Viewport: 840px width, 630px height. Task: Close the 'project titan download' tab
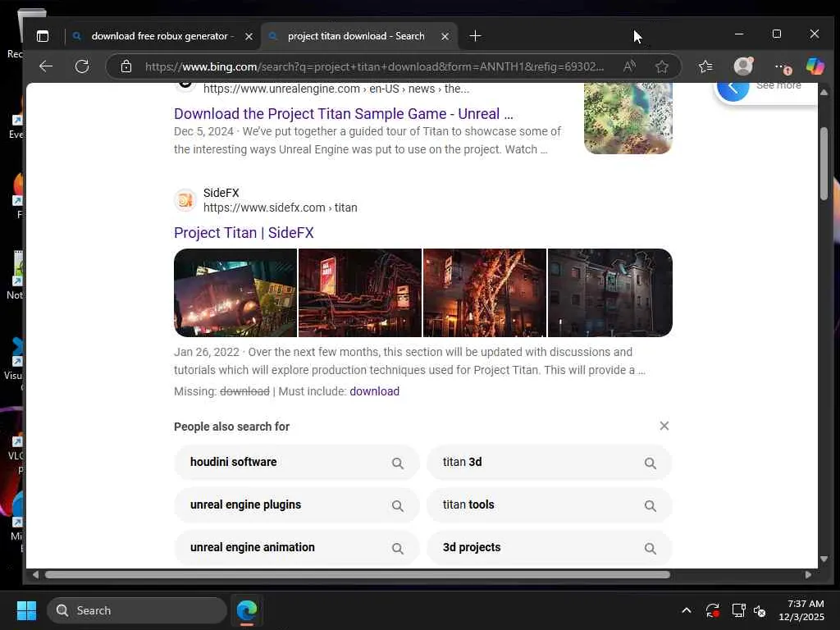click(445, 36)
